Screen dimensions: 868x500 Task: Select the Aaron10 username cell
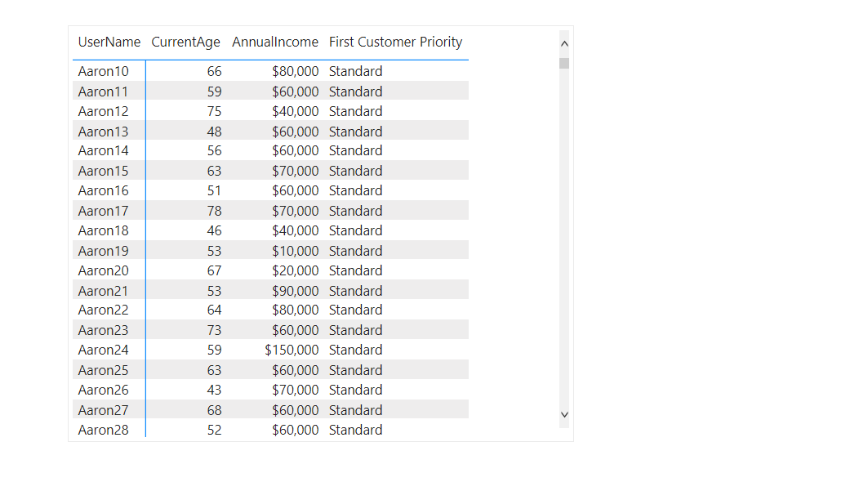coord(104,71)
